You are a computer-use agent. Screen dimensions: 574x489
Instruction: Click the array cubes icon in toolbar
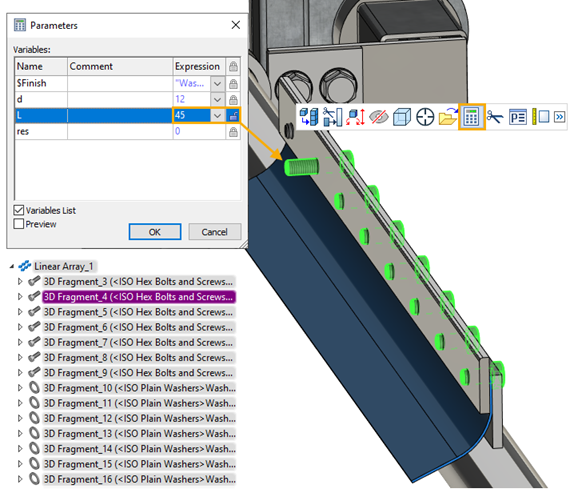point(309,117)
